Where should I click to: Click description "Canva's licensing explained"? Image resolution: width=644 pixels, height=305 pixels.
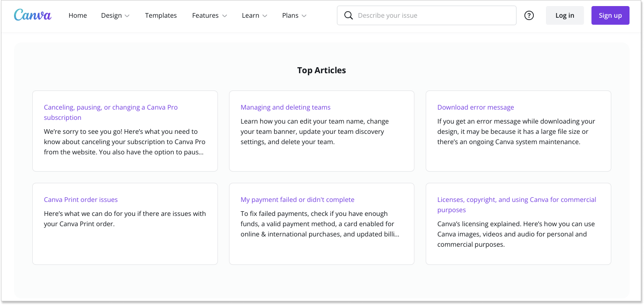tap(516, 234)
